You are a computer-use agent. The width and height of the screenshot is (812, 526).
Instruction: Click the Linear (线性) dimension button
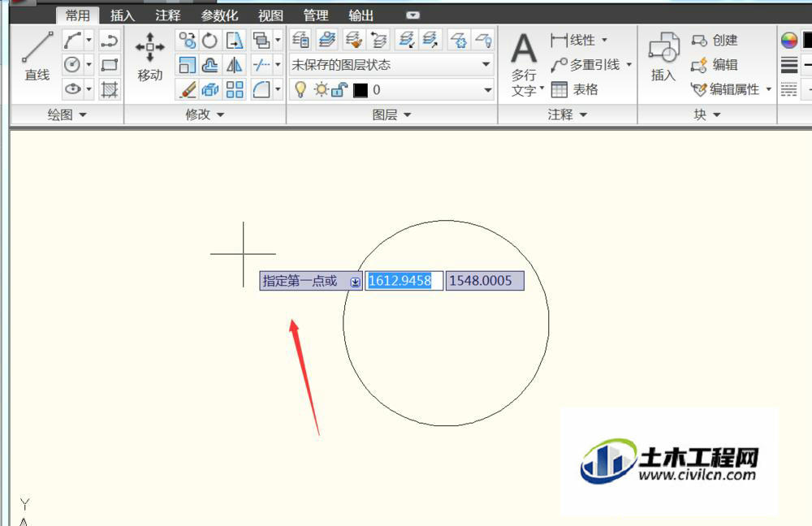pos(572,40)
